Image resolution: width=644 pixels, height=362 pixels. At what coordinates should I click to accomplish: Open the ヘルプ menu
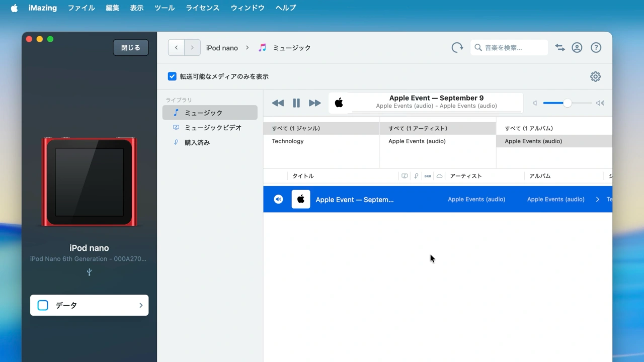point(286,8)
